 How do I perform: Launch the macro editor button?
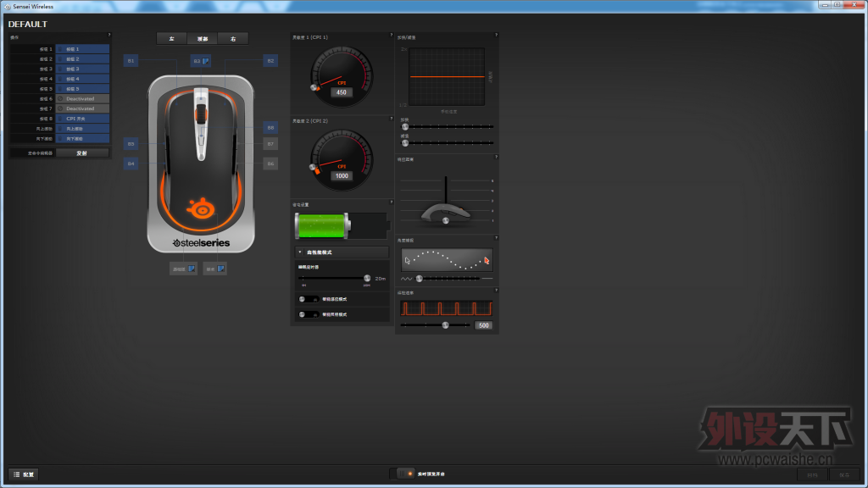pos(82,153)
